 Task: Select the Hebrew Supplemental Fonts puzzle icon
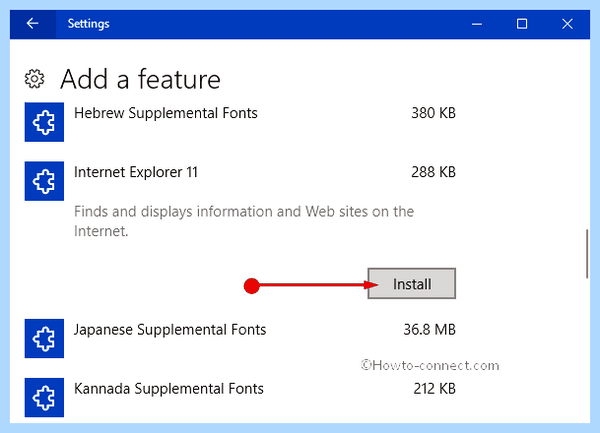tap(44, 122)
